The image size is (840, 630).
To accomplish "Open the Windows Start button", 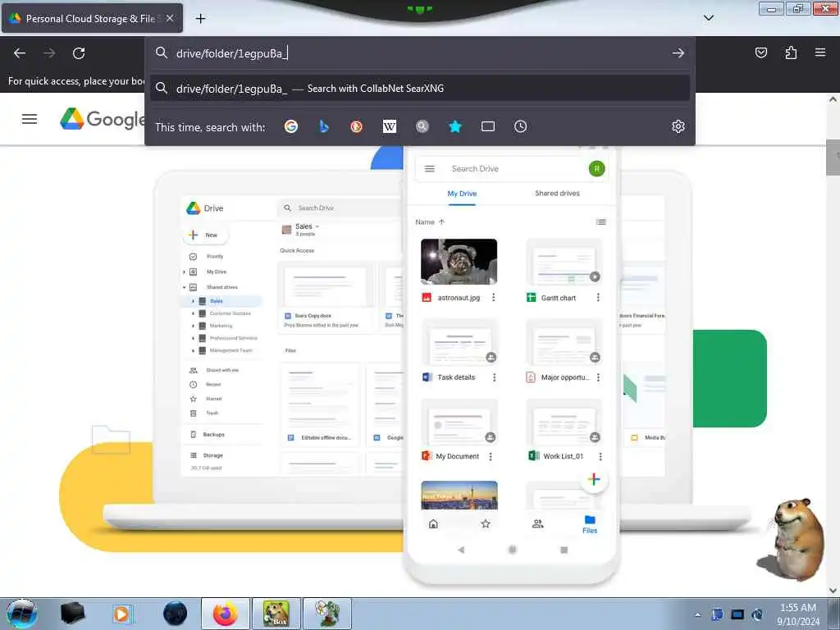I will point(22,614).
